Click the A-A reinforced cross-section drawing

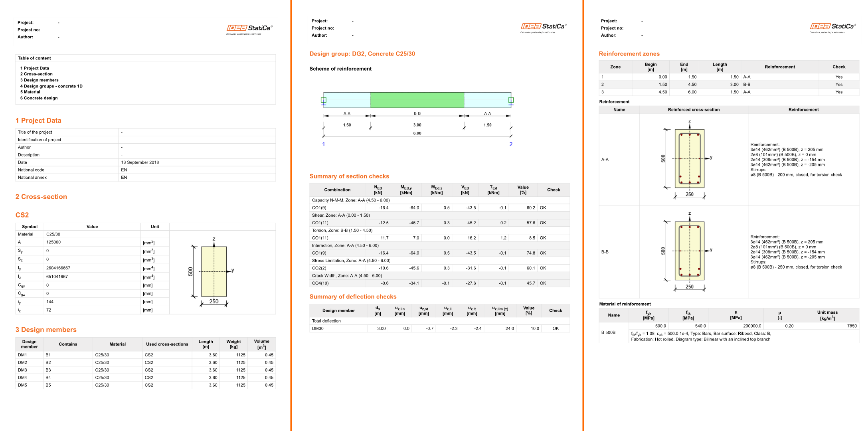689,158
